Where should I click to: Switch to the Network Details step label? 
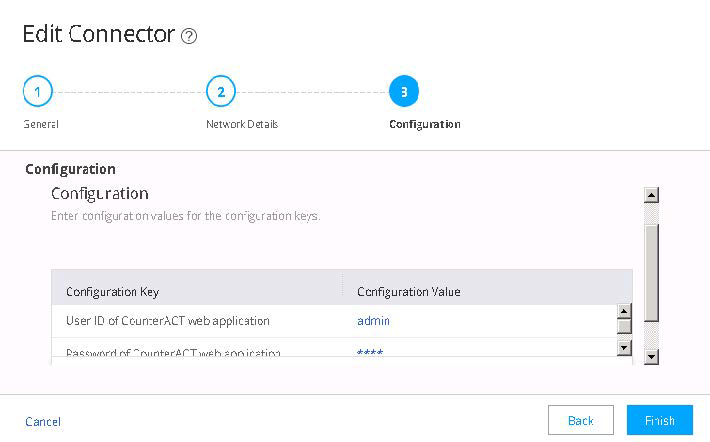[242, 125]
